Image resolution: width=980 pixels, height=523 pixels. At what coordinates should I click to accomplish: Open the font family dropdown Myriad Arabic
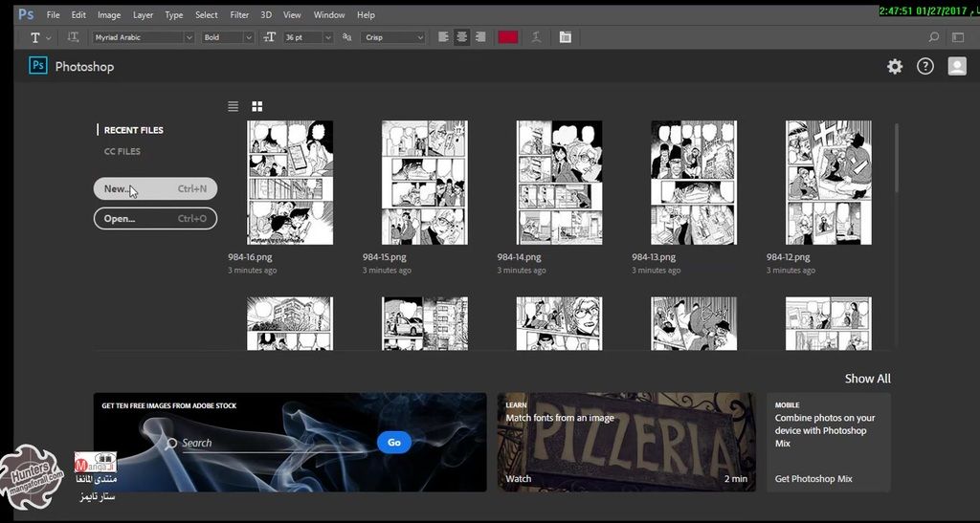point(144,37)
